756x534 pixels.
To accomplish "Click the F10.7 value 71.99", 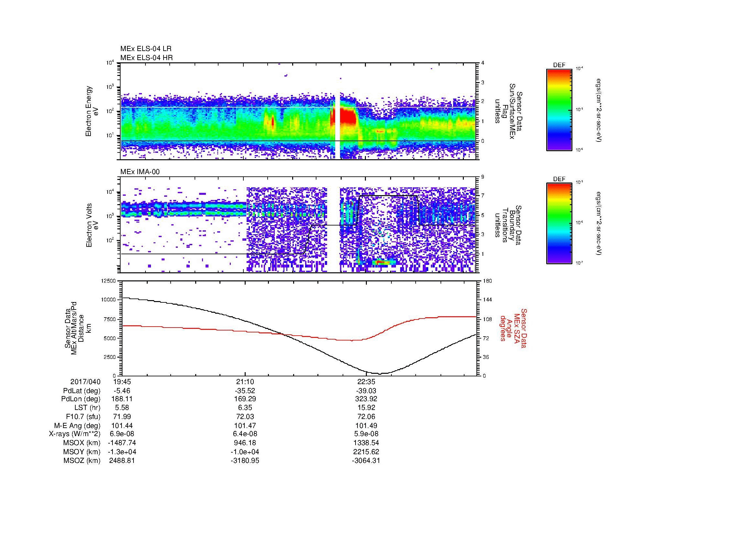I will 122,417.
